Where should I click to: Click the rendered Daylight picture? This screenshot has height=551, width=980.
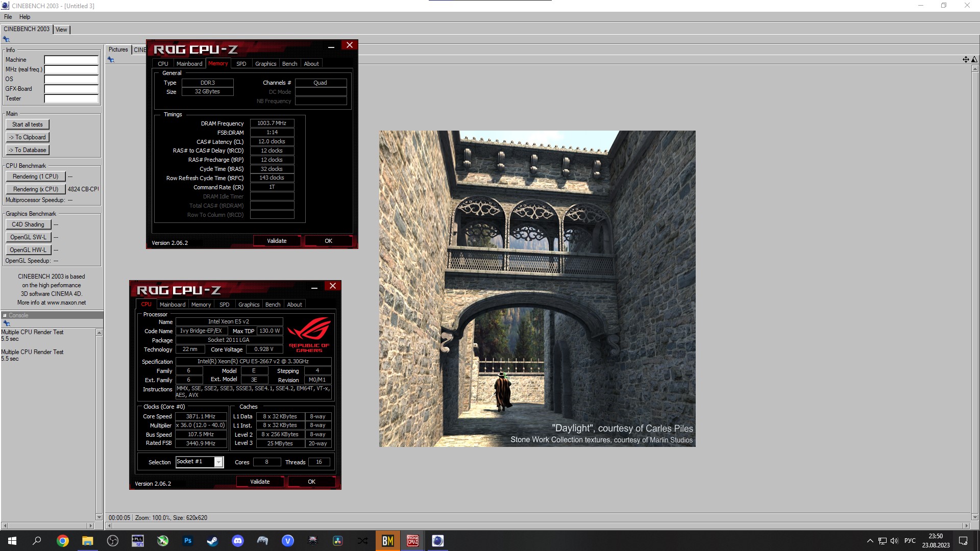537,289
